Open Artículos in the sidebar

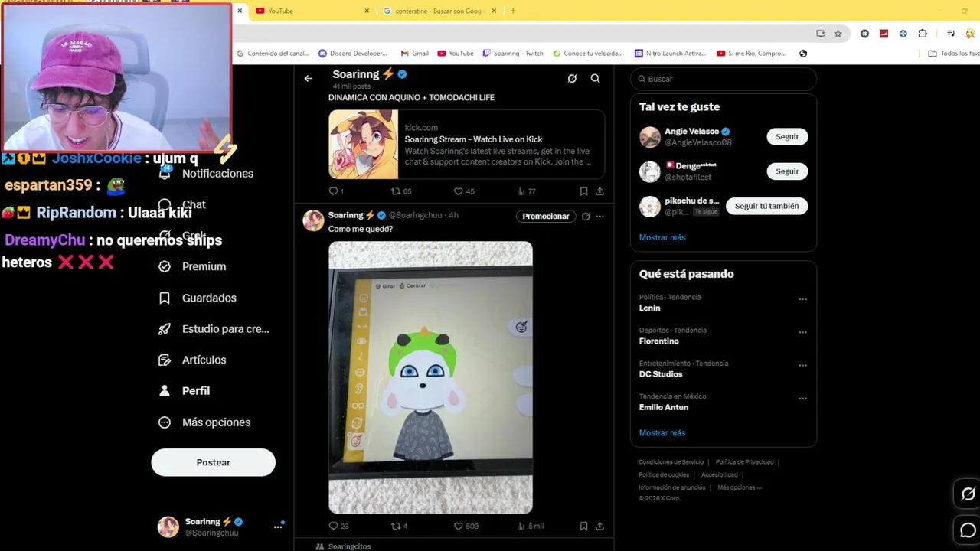click(192, 360)
